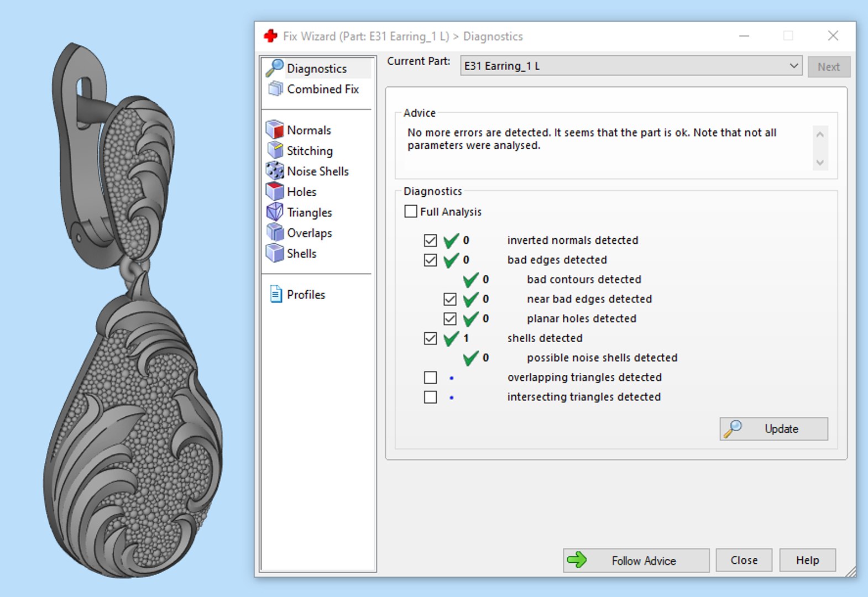Open Help for Fix Wizard

click(x=807, y=561)
